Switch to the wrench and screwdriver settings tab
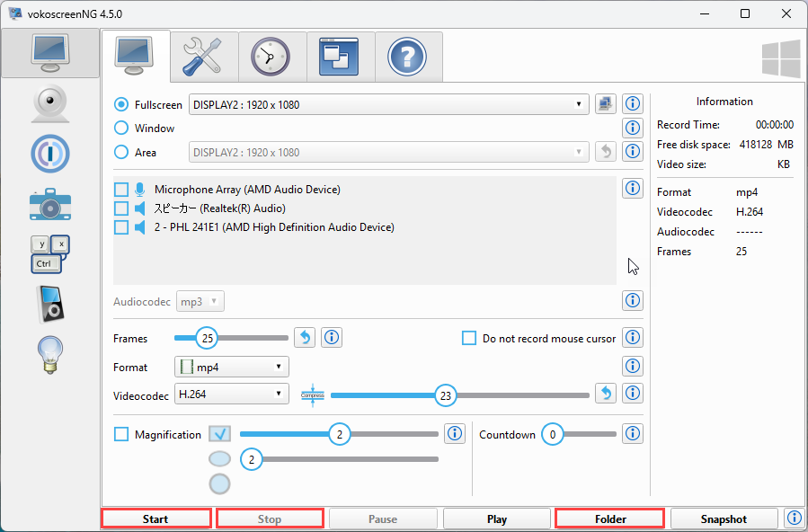808x532 pixels. click(x=204, y=56)
